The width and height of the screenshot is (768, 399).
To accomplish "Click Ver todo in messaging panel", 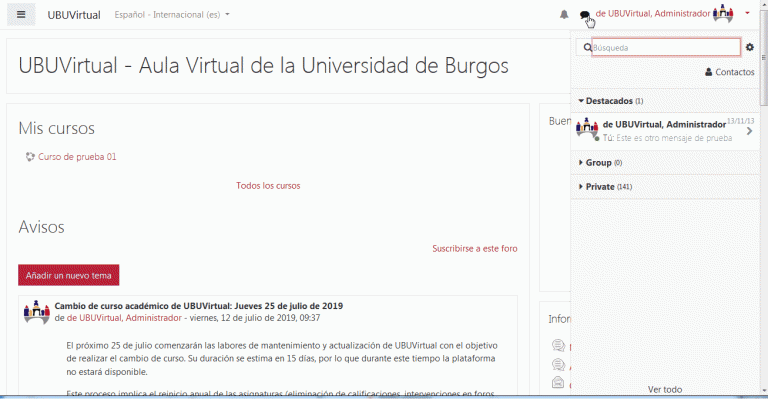I will pos(665,389).
